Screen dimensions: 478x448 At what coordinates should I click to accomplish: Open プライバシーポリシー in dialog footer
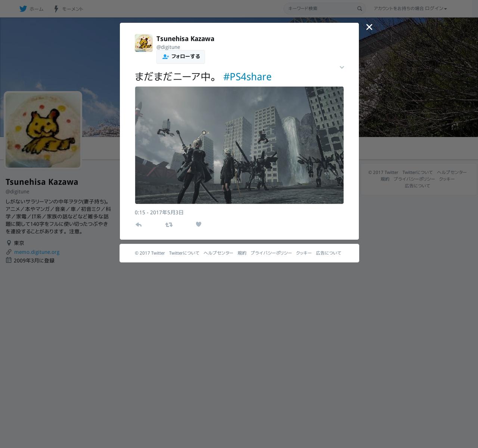pyautogui.click(x=271, y=253)
